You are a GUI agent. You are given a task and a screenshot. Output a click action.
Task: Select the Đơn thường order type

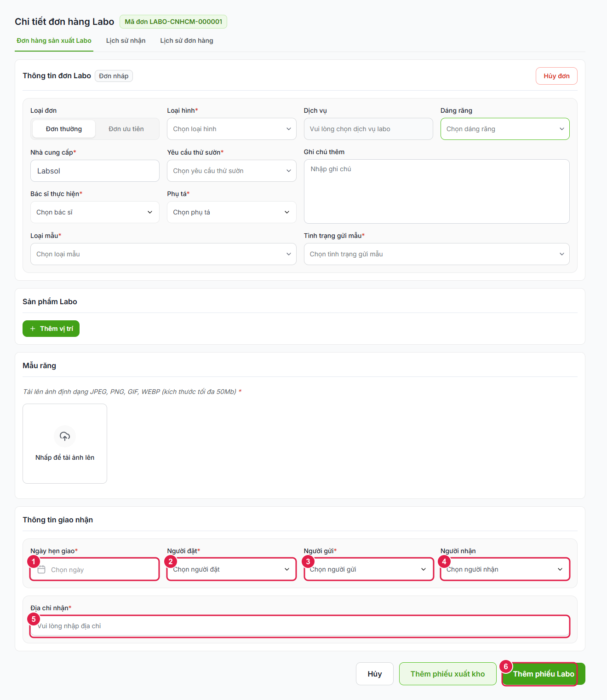click(64, 129)
